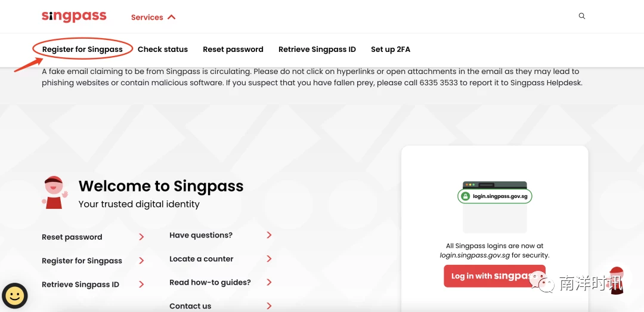644x312 pixels.
Task: Choose Set up 2FA menu item
Action: click(391, 50)
